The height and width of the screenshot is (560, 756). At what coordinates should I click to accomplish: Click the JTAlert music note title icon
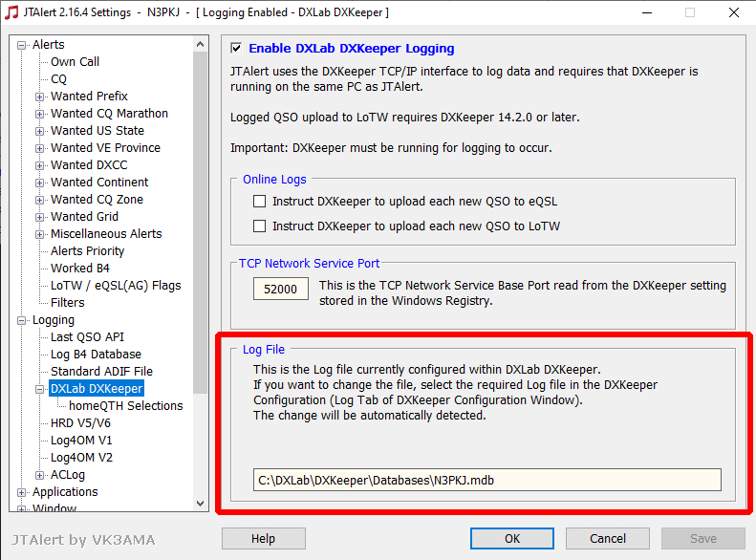point(11,12)
